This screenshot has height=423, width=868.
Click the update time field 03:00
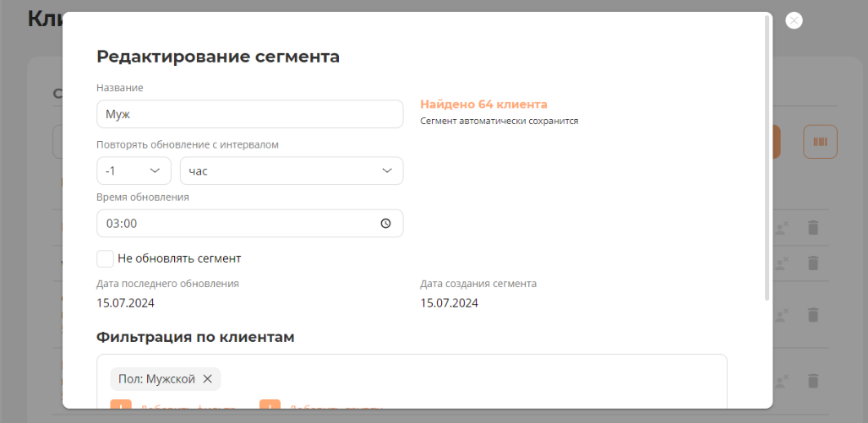point(237,224)
